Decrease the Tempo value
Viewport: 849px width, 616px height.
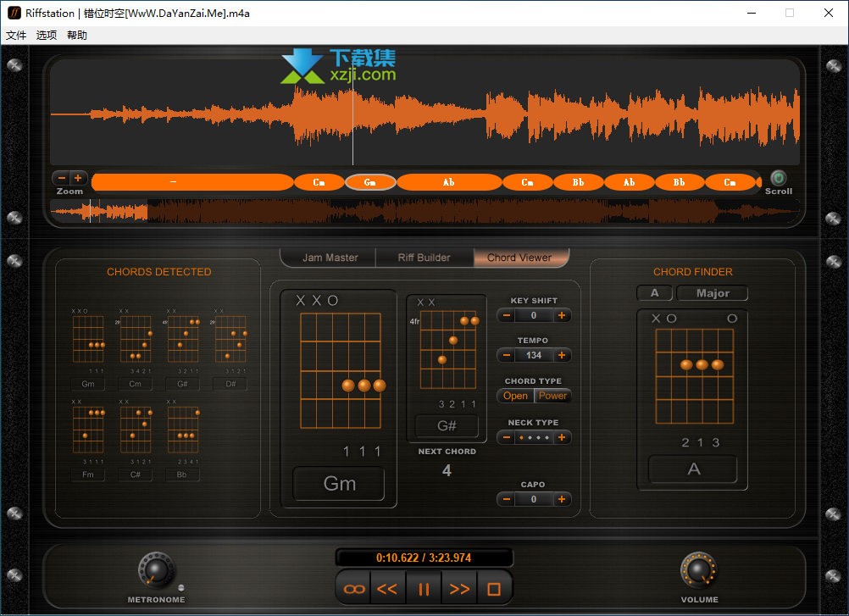tap(506, 355)
